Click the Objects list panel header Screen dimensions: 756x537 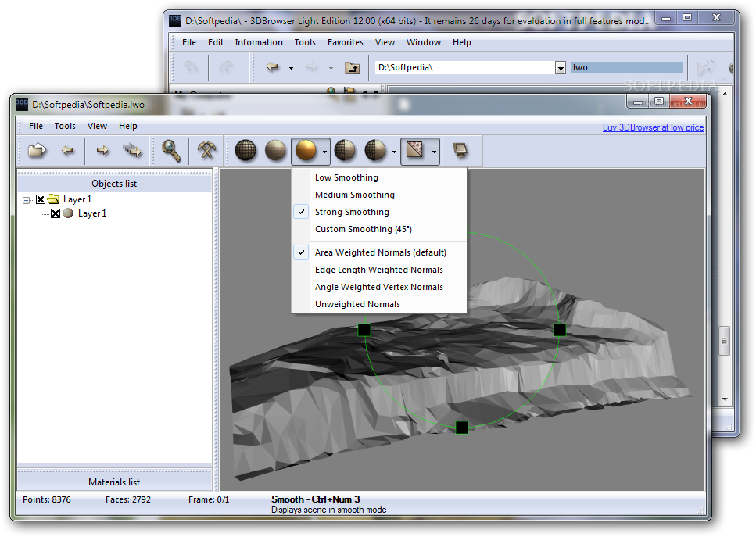click(x=114, y=184)
